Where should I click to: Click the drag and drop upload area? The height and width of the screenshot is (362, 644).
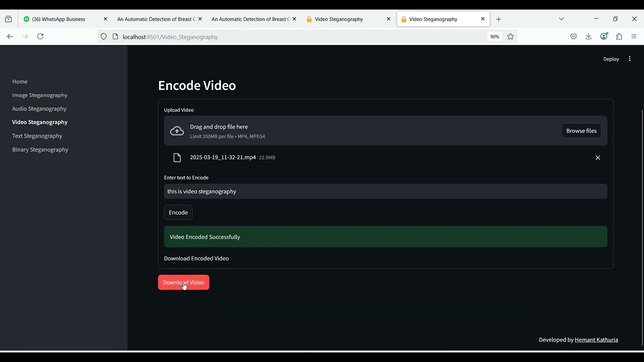385,131
